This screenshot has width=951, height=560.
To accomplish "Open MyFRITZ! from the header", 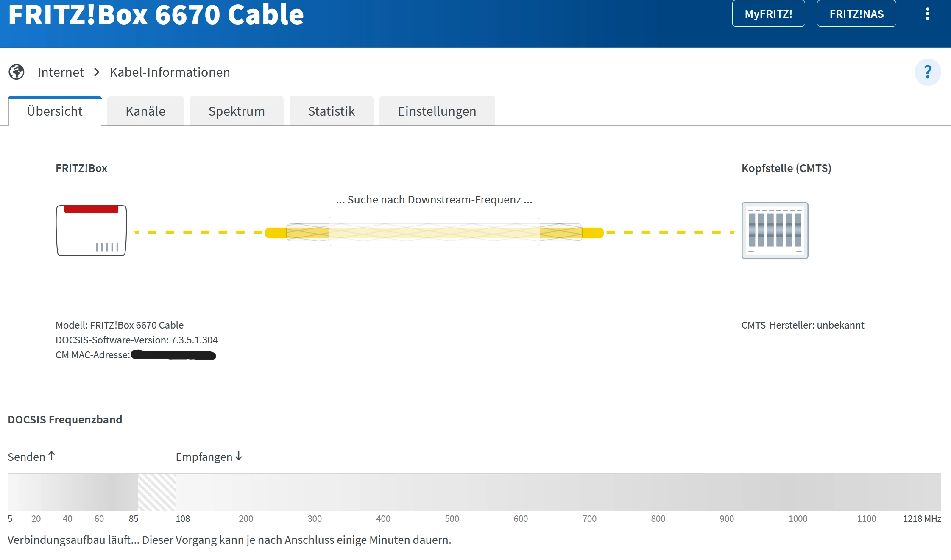I will [768, 14].
